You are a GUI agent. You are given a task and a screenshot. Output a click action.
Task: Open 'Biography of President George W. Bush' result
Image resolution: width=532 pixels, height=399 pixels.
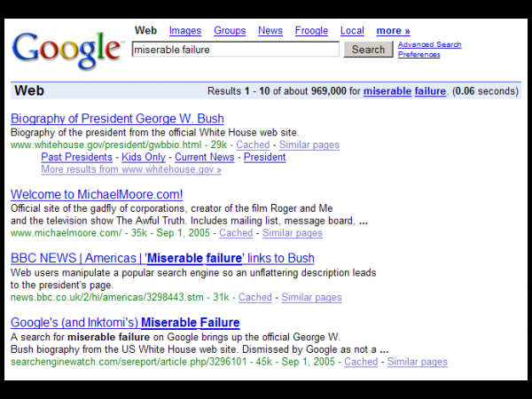tap(117, 119)
